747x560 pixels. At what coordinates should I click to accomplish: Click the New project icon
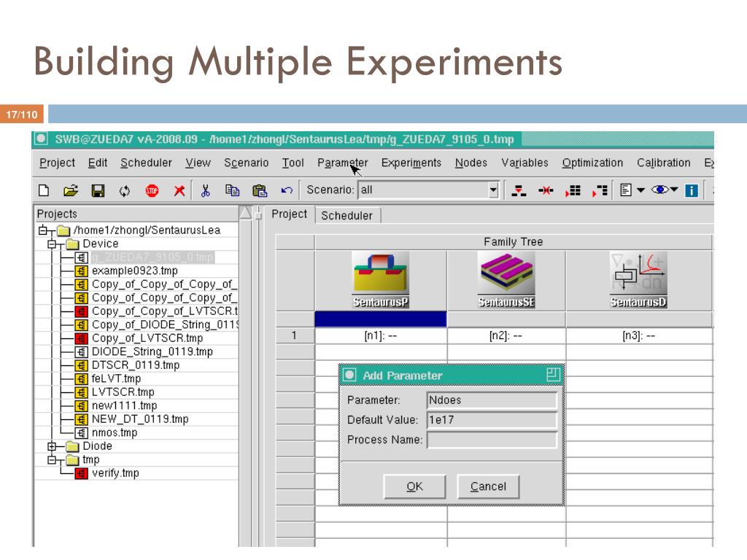[x=44, y=190]
